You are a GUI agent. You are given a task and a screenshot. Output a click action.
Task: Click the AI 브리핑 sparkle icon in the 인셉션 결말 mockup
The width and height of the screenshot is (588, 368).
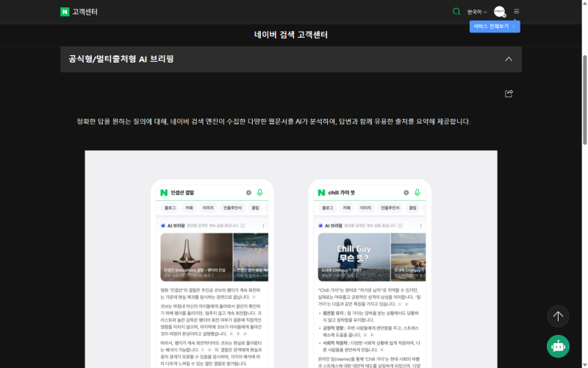click(162, 226)
